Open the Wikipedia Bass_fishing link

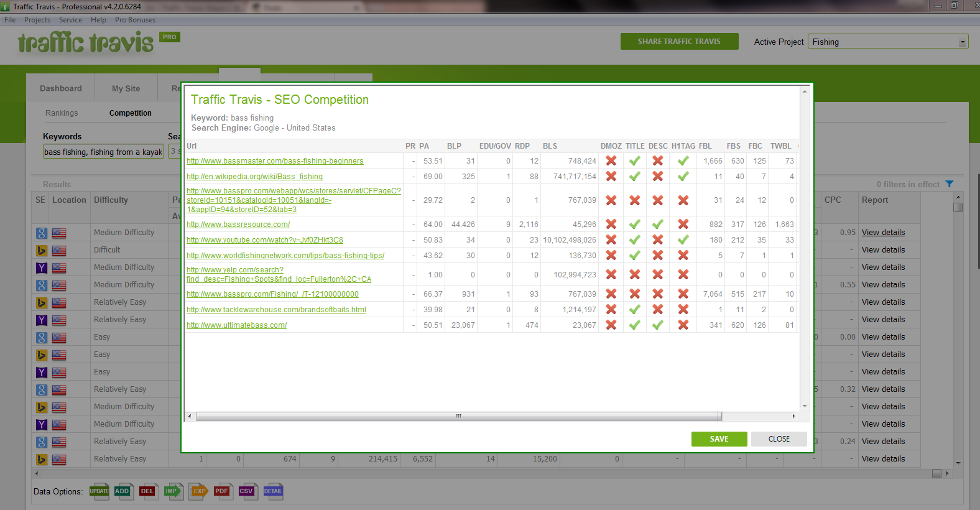(254, 177)
